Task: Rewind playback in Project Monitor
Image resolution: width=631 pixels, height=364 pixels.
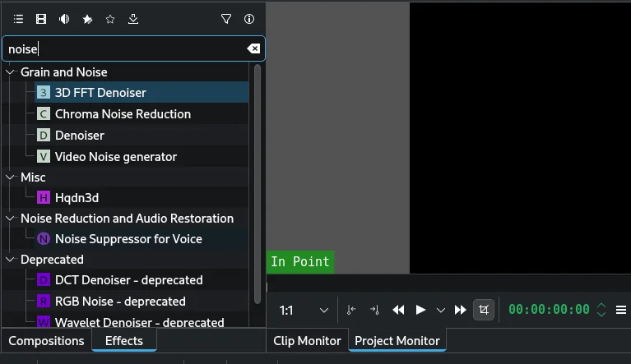Action: click(398, 310)
